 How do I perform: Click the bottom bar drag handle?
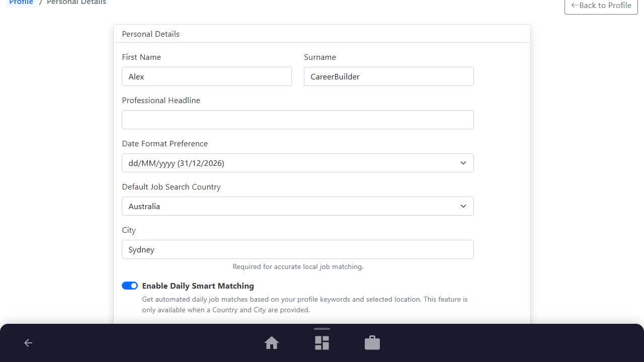point(322,329)
